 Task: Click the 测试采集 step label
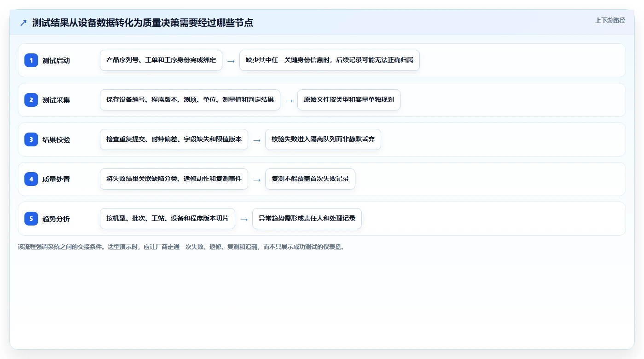tap(56, 100)
